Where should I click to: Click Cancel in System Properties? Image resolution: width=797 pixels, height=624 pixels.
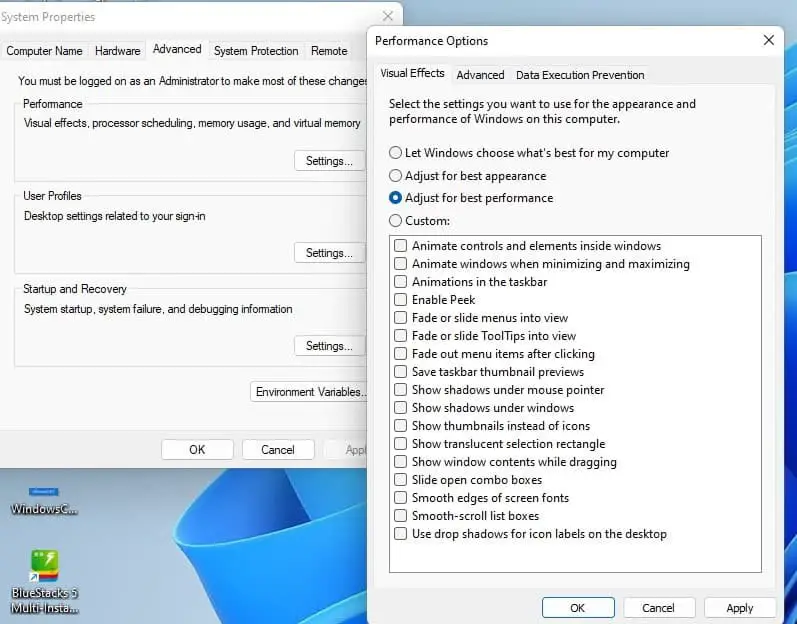click(278, 450)
